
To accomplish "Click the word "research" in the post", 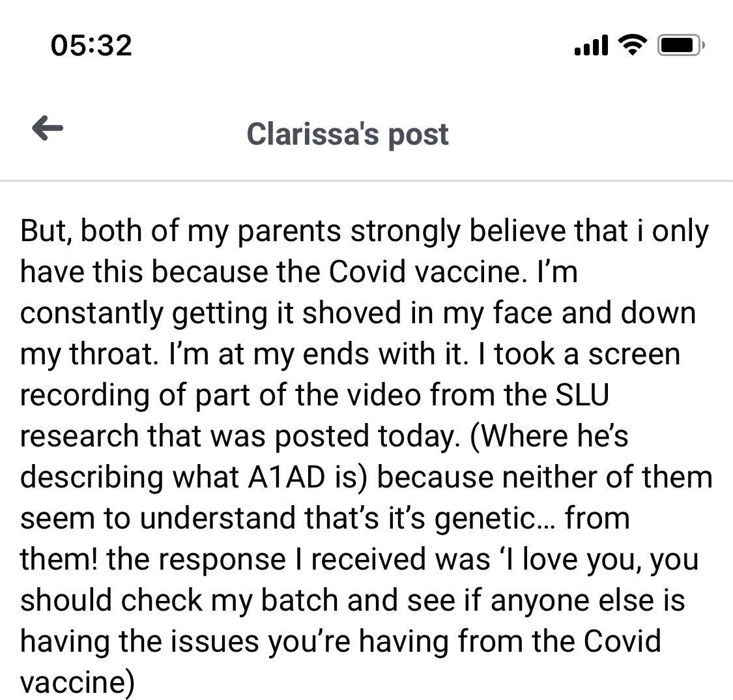I will pos(79,436).
